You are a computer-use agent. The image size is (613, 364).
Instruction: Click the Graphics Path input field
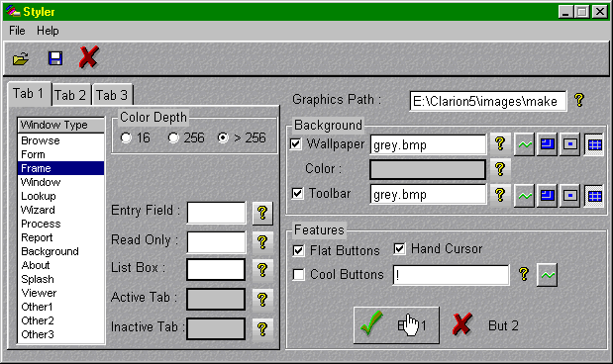tap(488, 102)
